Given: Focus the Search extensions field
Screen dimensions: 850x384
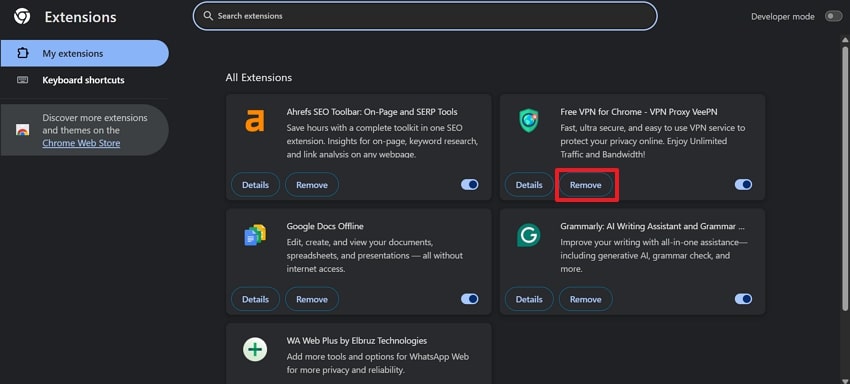Looking at the screenshot, I should tap(425, 16).
